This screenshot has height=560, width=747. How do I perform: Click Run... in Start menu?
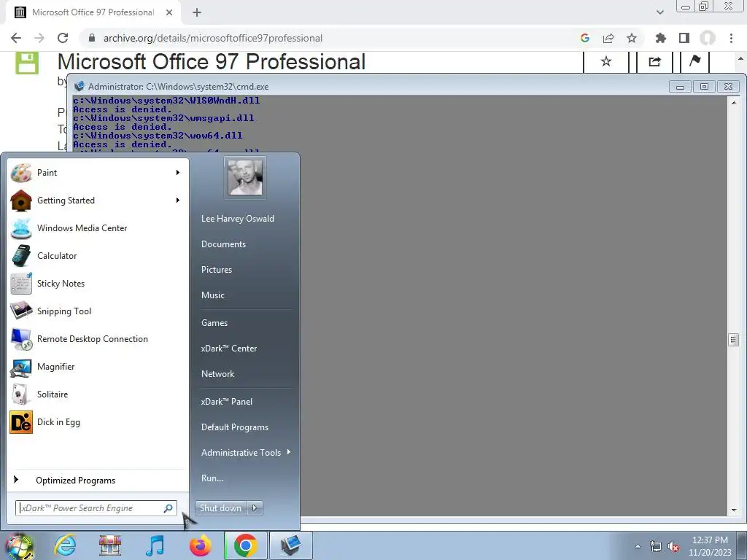pos(212,478)
